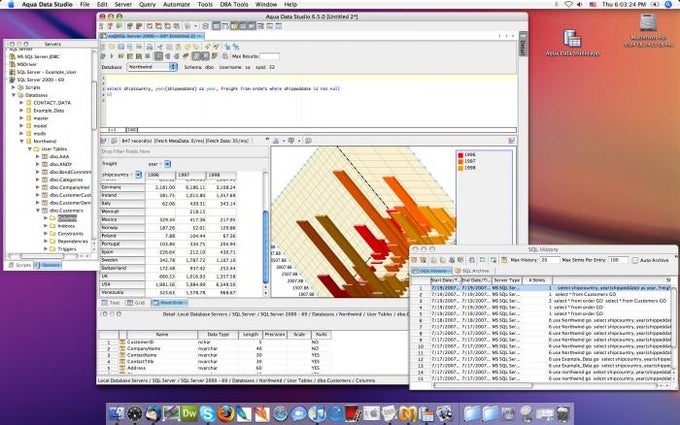
Task: Open the Apple menu
Action: coord(11,4)
